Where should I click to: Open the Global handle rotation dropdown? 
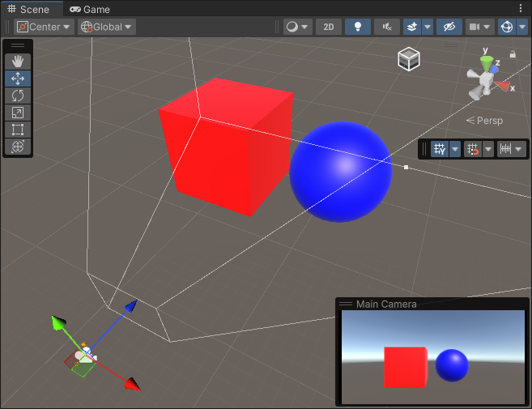tap(106, 27)
